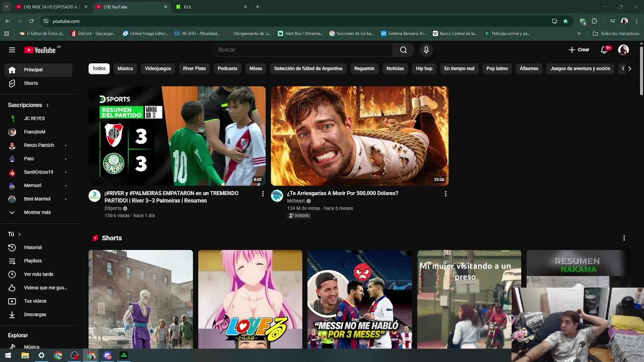Open Tus videos in the sidebar
Image resolution: width=644 pixels, height=362 pixels.
(x=38, y=301)
